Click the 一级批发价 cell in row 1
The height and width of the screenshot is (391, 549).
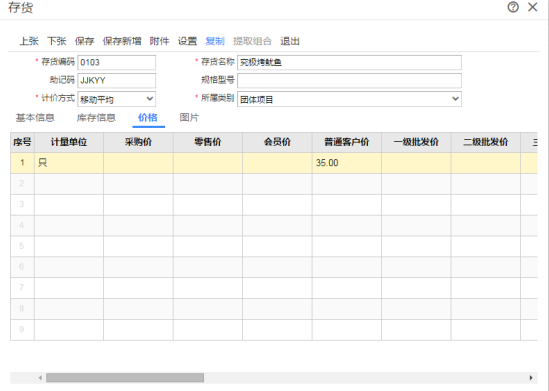pyautogui.click(x=416, y=163)
